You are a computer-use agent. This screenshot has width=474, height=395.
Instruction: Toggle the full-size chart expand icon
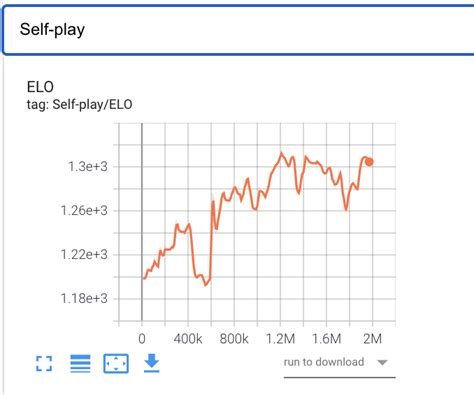point(44,363)
